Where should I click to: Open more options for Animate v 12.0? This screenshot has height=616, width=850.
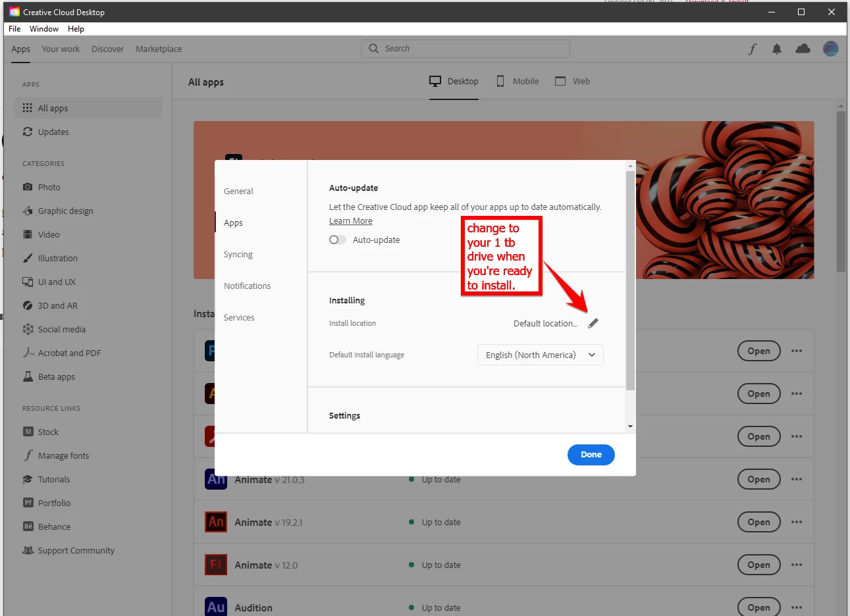coord(797,565)
